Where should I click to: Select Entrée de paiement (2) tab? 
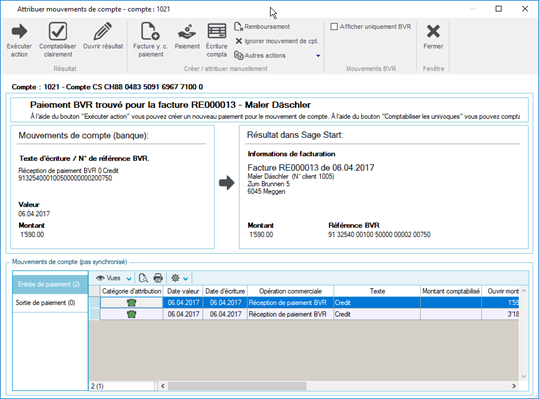tap(50, 284)
